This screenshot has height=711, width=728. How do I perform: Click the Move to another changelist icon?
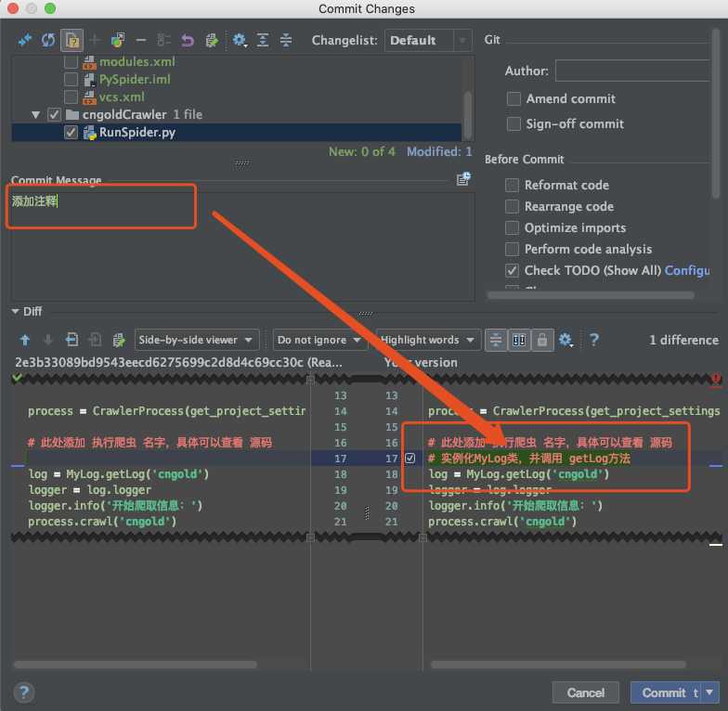pyautogui.click(x=117, y=41)
